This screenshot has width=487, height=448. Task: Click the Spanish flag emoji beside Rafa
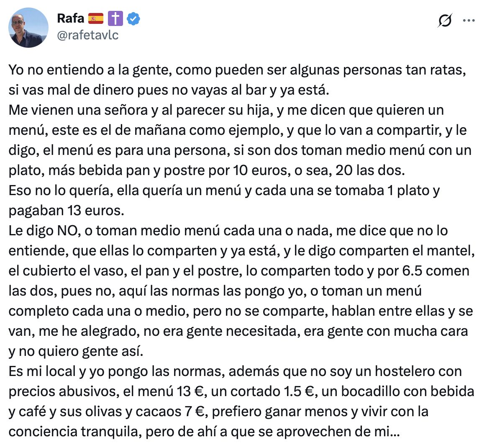pyautogui.click(x=96, y=19)
